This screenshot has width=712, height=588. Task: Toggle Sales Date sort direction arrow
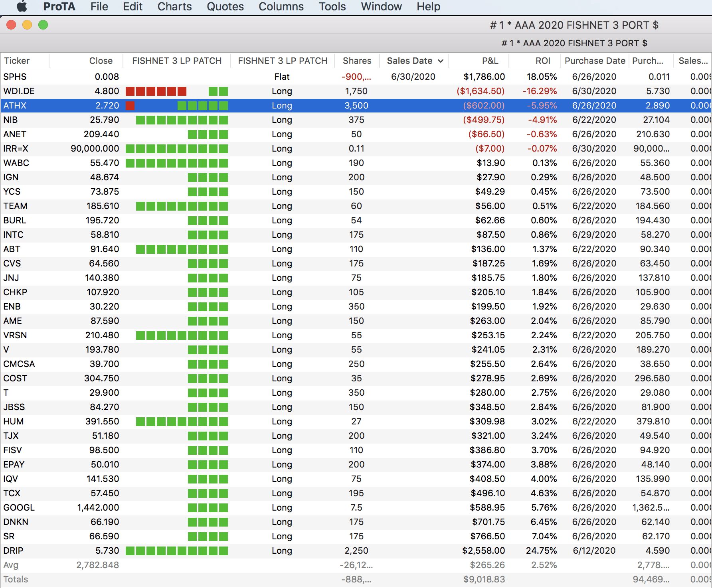(x=441, y=61)
